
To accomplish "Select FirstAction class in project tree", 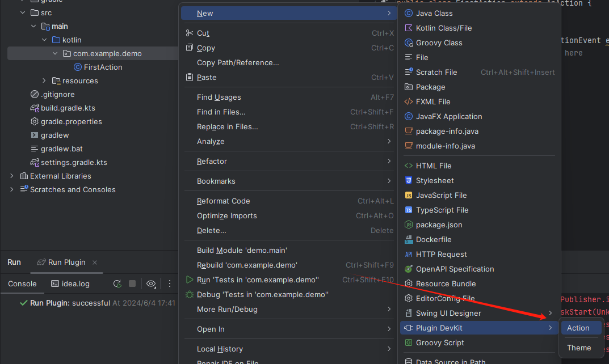I will pos(103,67).
